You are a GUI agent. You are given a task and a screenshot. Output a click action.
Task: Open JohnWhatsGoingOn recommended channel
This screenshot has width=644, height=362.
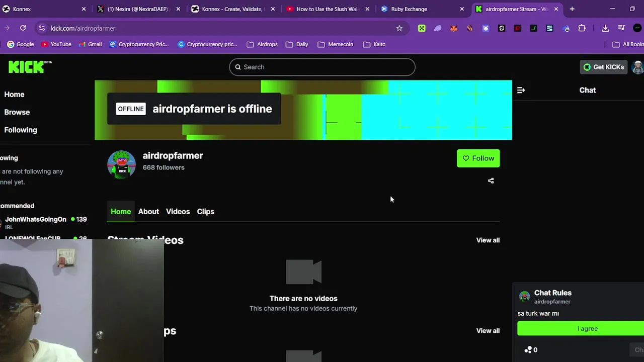36,220
